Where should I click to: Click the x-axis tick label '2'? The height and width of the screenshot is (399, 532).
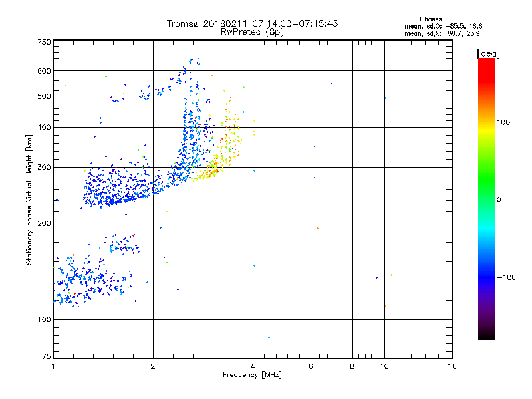pyautogui.click(x=153, y=366)
